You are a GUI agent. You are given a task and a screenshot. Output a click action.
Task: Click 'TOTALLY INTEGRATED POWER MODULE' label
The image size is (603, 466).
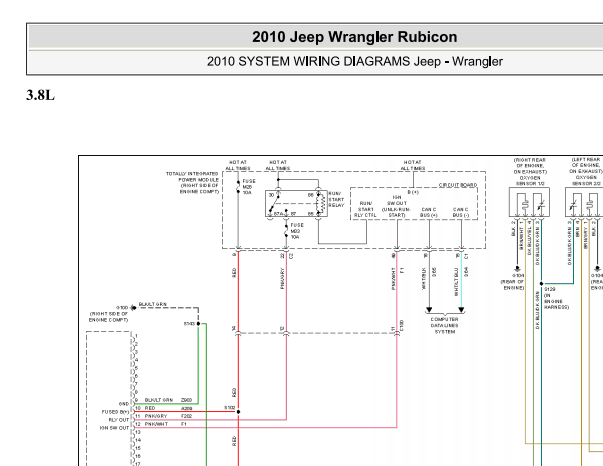point(193,176)
